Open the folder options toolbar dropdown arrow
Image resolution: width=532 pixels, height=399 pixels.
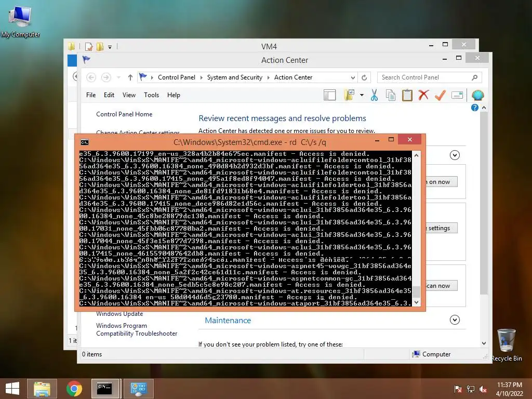tap(362, 96)
